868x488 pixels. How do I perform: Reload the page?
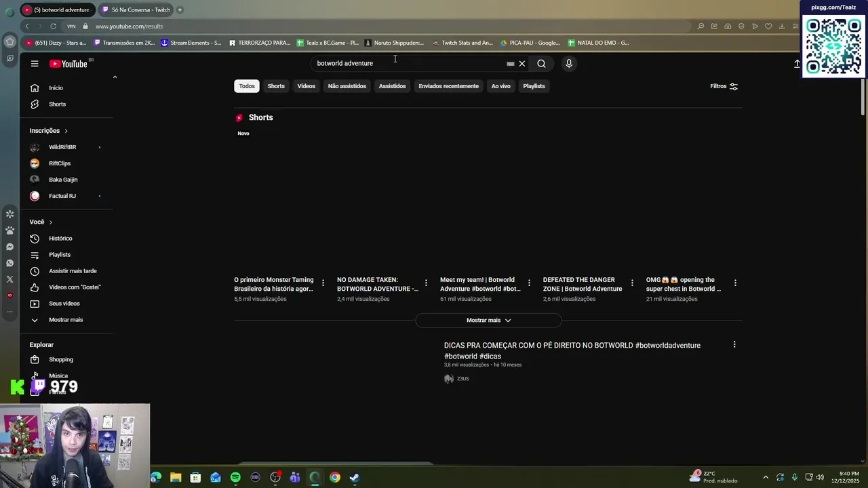pos(53,26)
